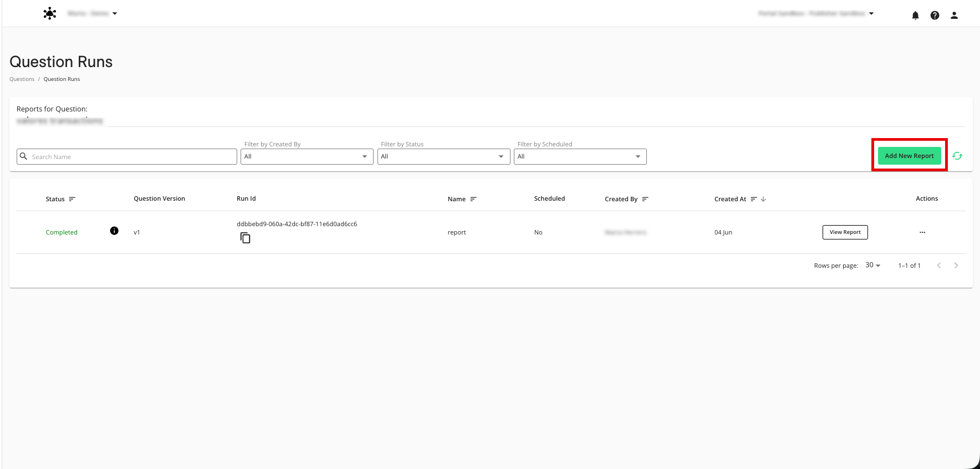Screen dimensions: 980x469
Task: Click the info icon next to Completed
Action: 114,231
